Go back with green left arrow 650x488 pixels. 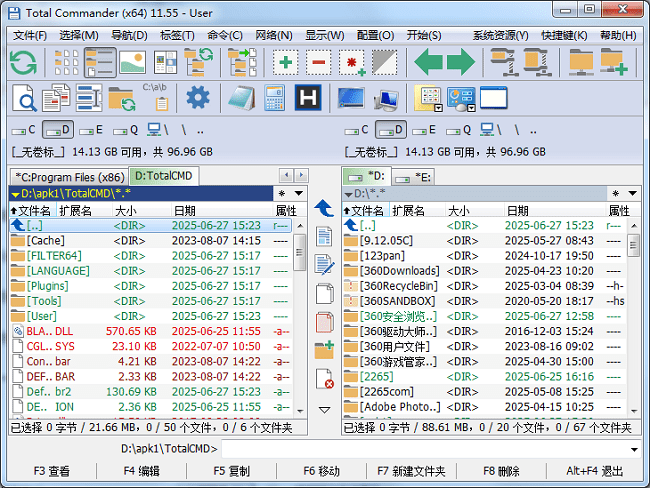[428, 62]
